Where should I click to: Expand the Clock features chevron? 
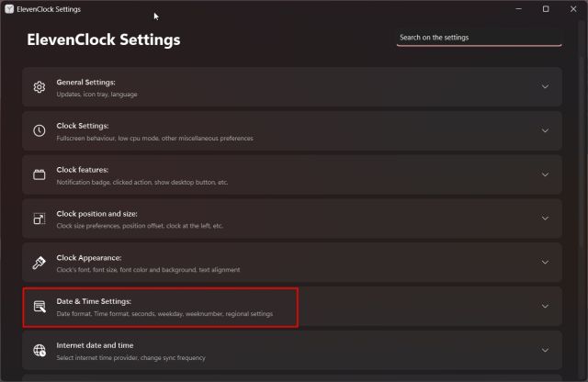pos(545,174)
